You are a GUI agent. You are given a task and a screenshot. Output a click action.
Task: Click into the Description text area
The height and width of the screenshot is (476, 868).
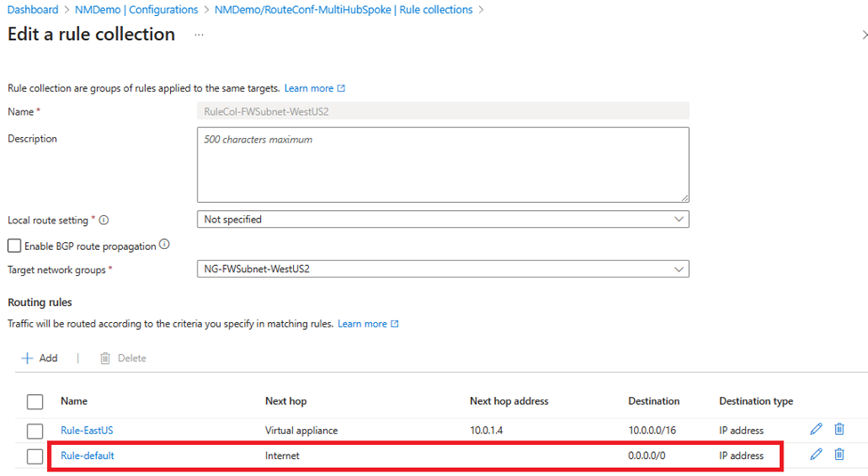pos(442,165)
